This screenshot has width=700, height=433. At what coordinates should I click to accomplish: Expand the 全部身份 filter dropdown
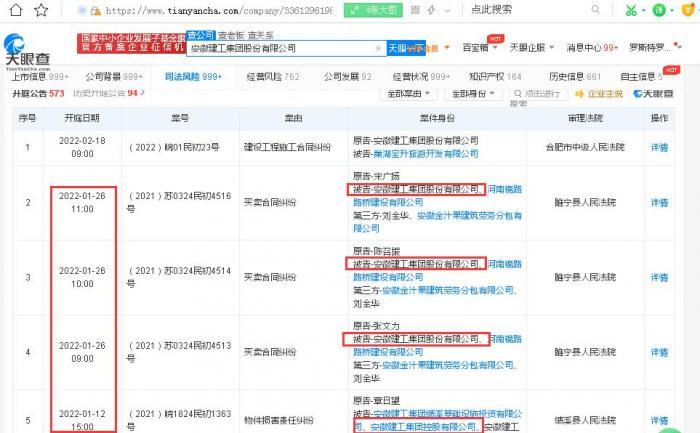tap(473, 94)
